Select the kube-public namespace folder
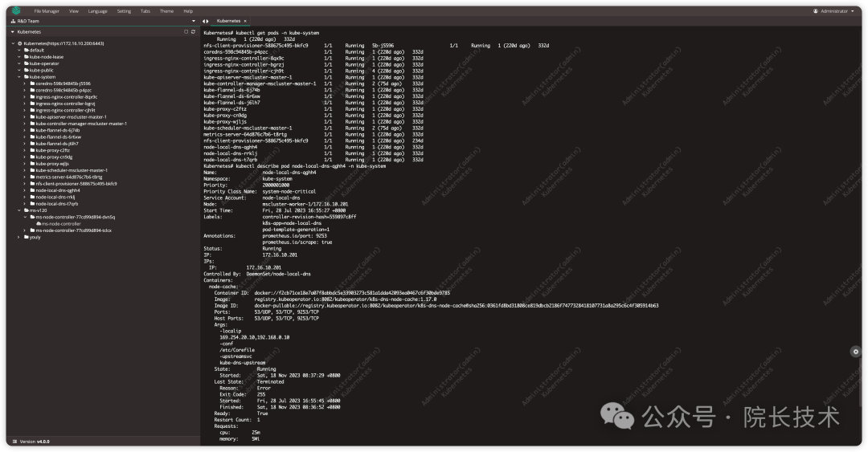 click(42, 71)
